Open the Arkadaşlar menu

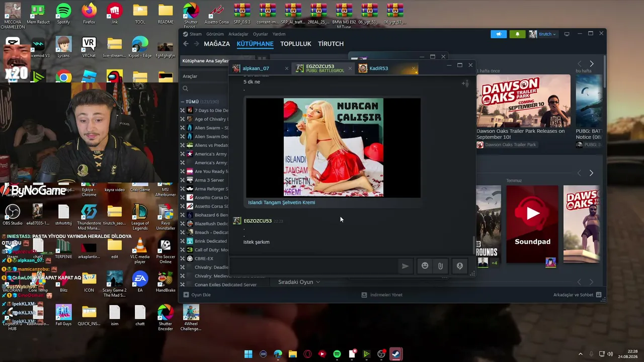pos(238,34)
